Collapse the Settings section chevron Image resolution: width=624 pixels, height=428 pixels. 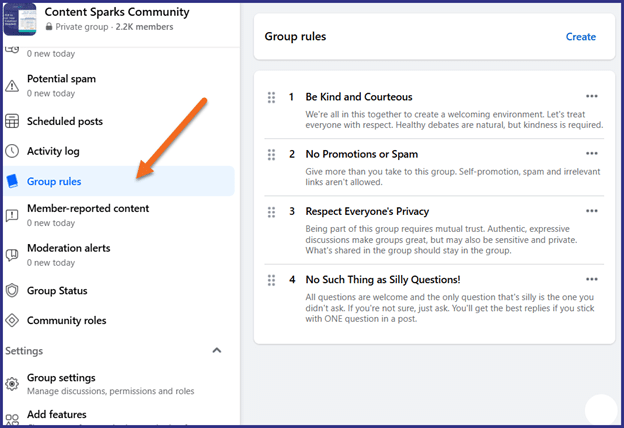pos(217,351)
